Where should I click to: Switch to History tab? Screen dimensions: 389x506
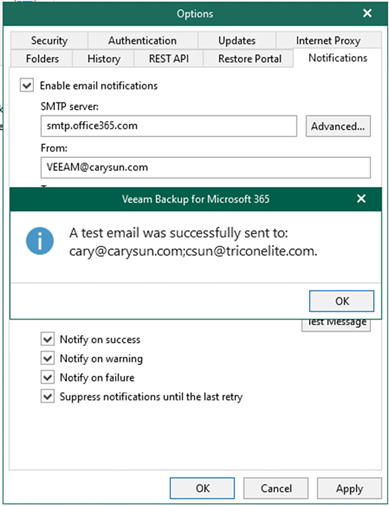(x=103, y=59)
